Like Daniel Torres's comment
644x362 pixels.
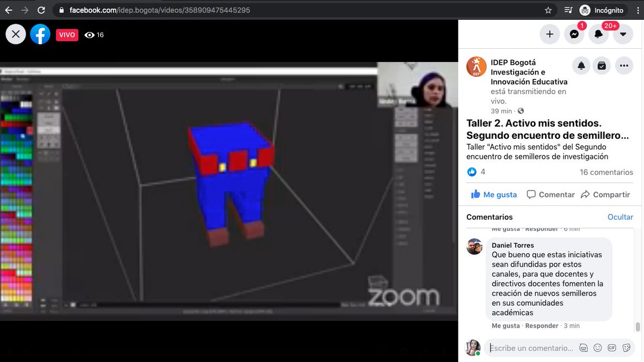point(506,326)
